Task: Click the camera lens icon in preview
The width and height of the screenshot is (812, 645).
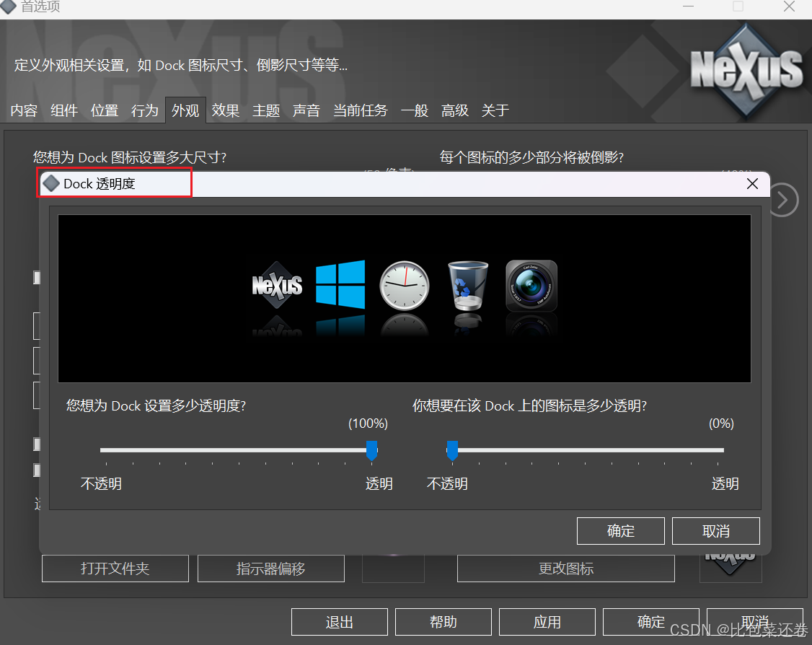Action: pyautogui.click(x=531, y=286)
